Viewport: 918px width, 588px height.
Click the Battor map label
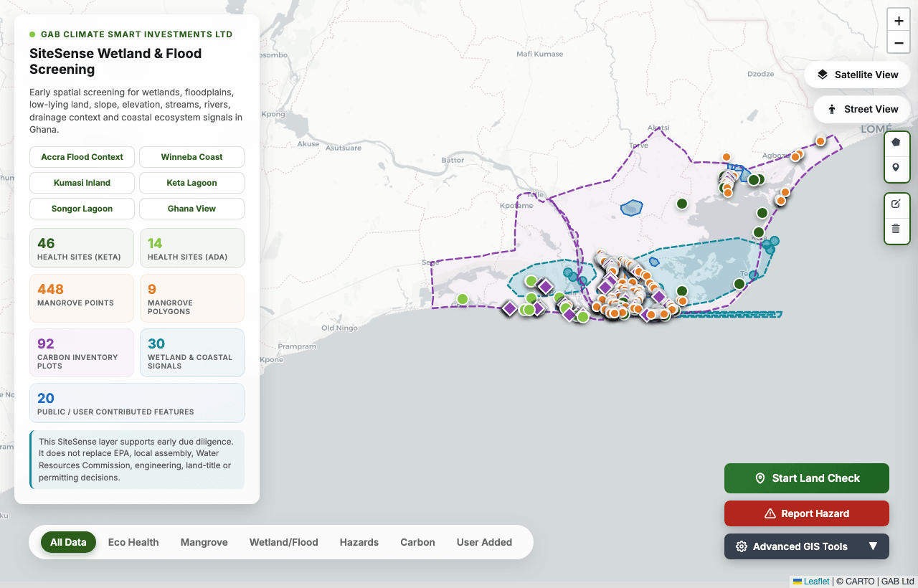point(453,160)
